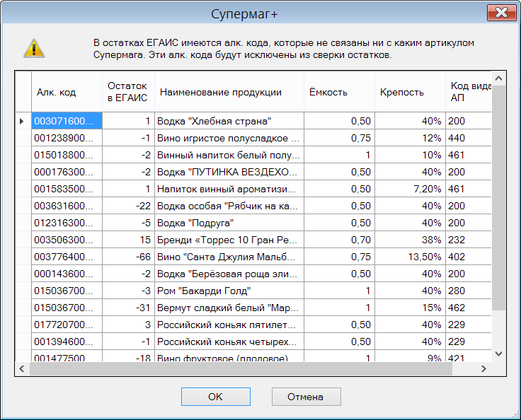Select the 462 product type code cell
Screen dimensions: 521x420
[x=469, y=307]
